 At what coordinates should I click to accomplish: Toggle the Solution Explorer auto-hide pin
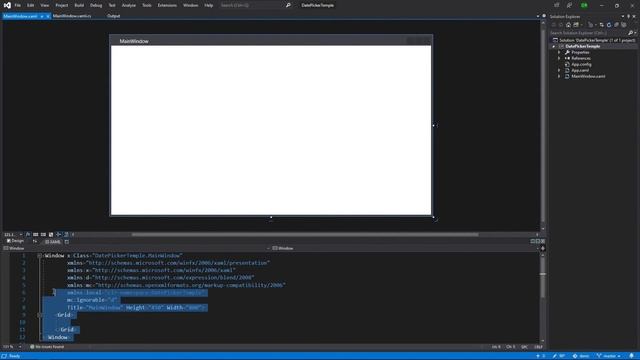pyautogui.click(x=629, y=17)
